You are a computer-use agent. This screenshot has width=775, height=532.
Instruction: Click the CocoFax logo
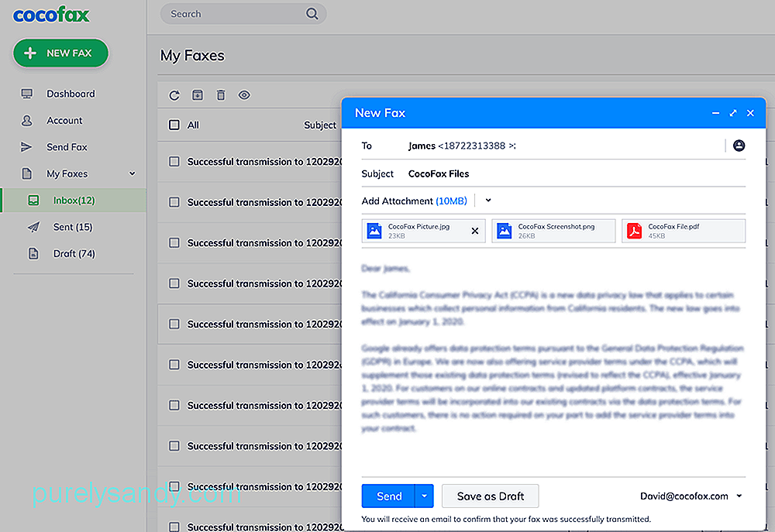51,15
